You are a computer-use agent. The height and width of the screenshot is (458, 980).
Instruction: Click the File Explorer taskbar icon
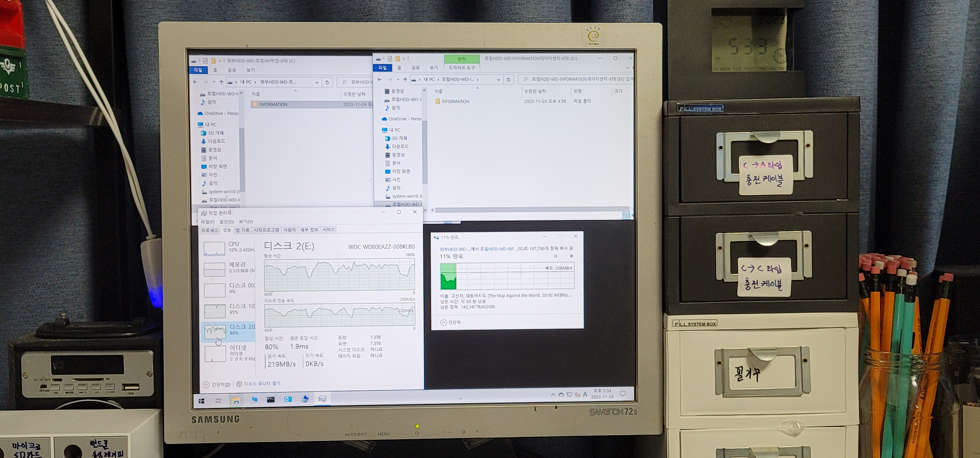pyautogui.click(x=236, y=400)
